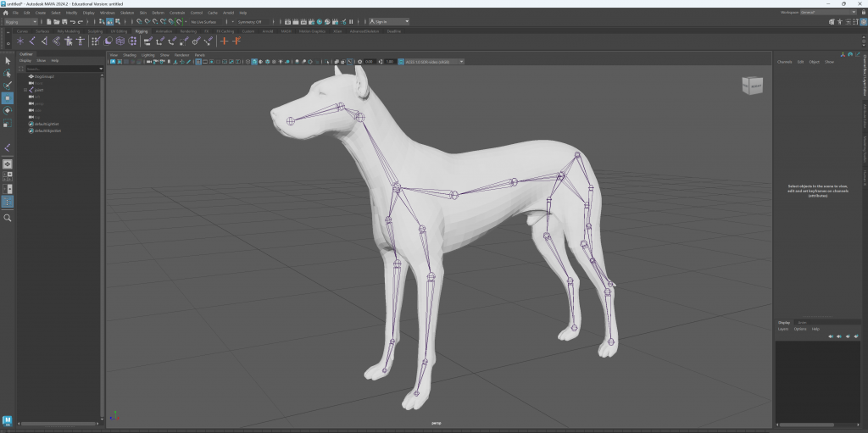Toggle Snap to Grids magnet on status line

tap(140, 21)
